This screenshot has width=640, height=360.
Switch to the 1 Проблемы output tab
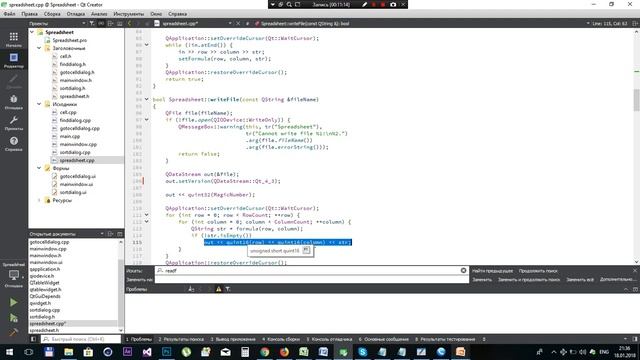tap(139, 339)
